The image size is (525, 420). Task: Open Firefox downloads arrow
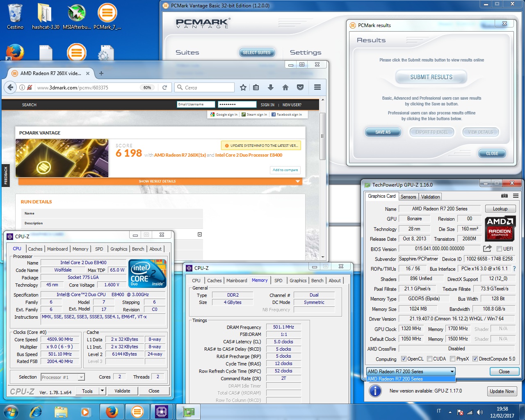[x=271, y=87]
